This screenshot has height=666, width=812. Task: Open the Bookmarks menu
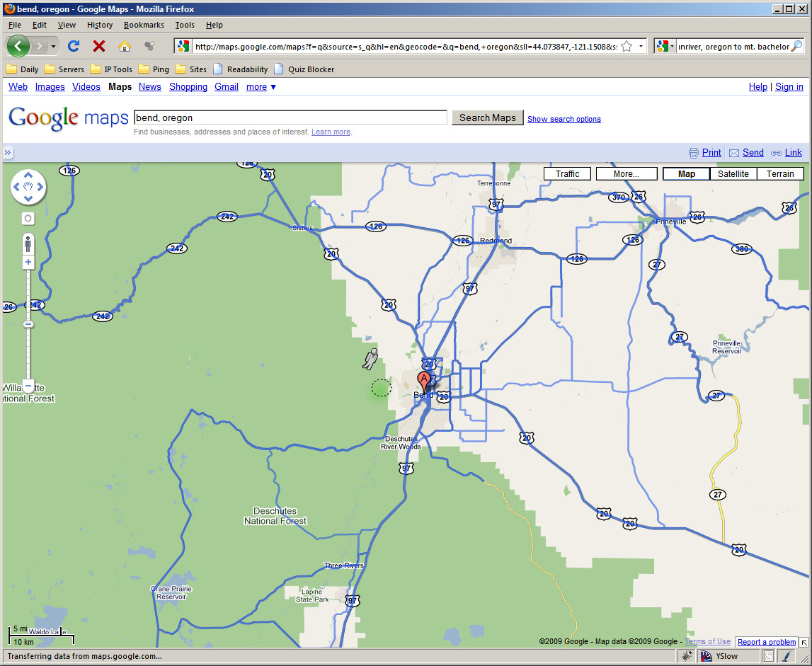[144, 25]
